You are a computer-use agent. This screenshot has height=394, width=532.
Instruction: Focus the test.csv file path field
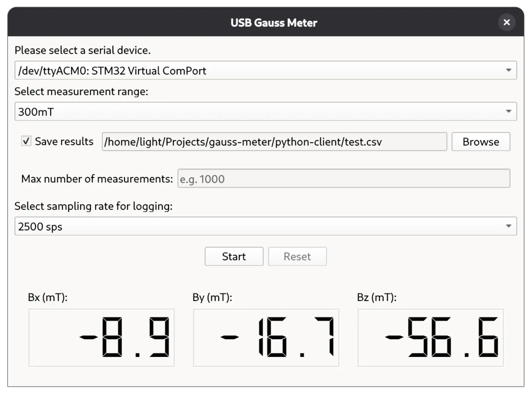[274, 142]
